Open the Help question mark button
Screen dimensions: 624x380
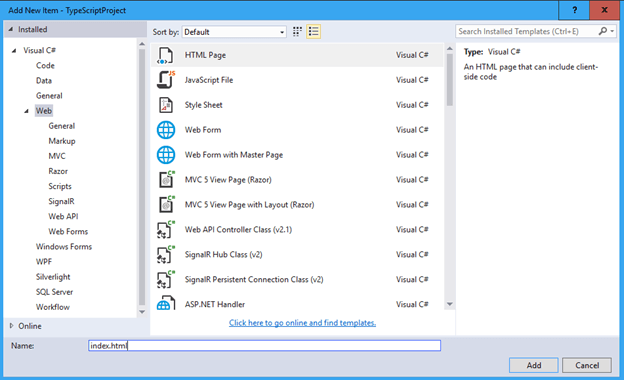coord(574,10)
